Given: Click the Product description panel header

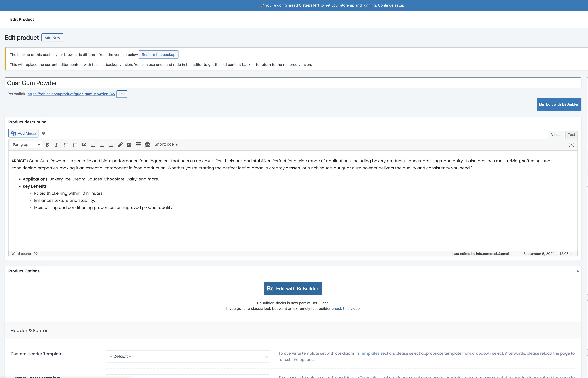Looking at the screenshot, I should (x=293, y=122).
